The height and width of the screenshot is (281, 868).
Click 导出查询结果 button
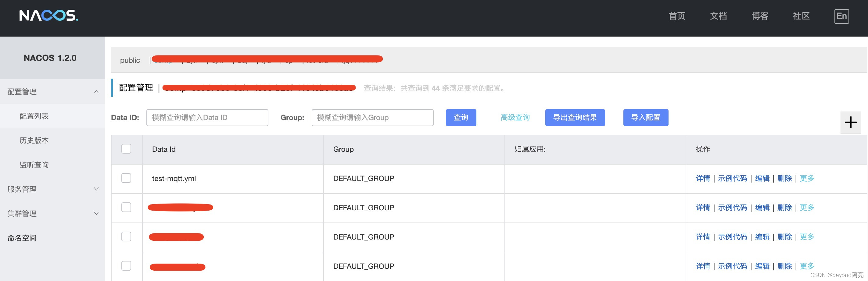575,117
